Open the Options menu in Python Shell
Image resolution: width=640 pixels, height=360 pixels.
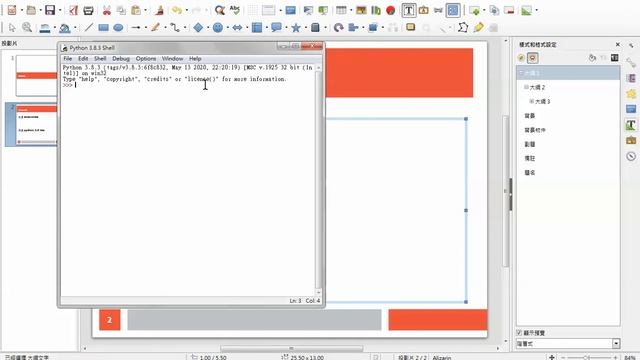click(146, 59)
